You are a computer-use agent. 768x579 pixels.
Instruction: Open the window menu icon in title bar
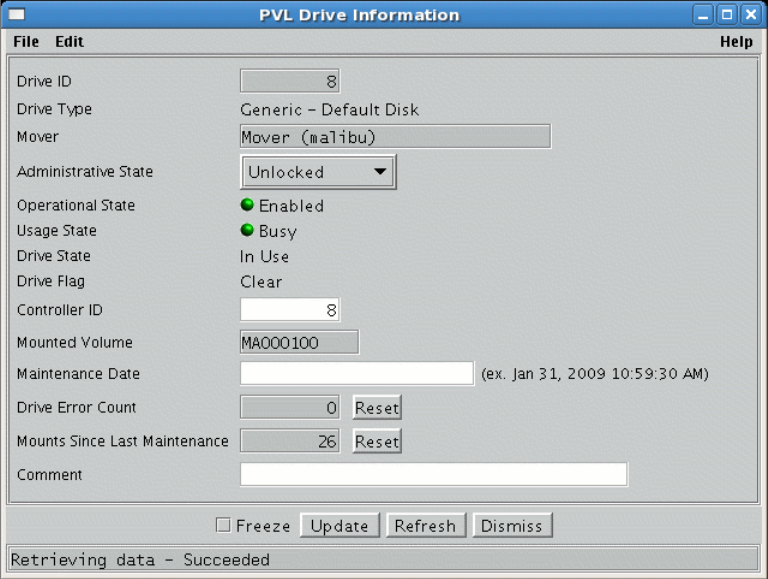point(17,15)
